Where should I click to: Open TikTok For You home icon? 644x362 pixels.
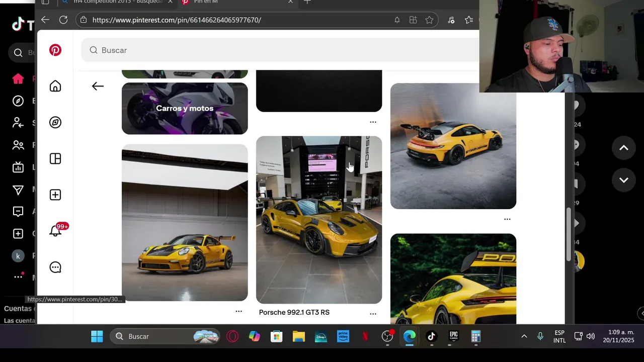click(x=18, y=78)
